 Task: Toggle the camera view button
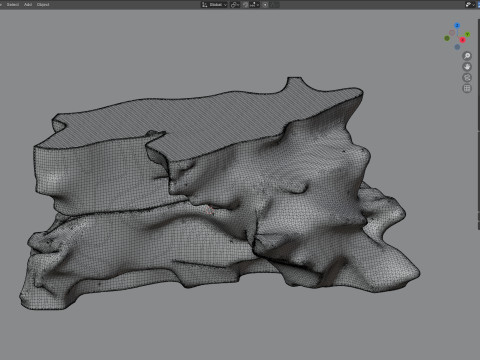pos(467,78)
